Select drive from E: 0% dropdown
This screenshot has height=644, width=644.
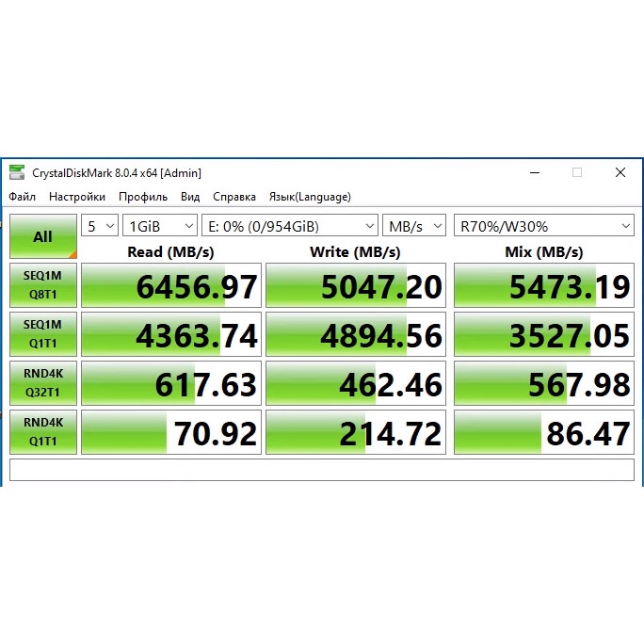click(x=289, y=226)
